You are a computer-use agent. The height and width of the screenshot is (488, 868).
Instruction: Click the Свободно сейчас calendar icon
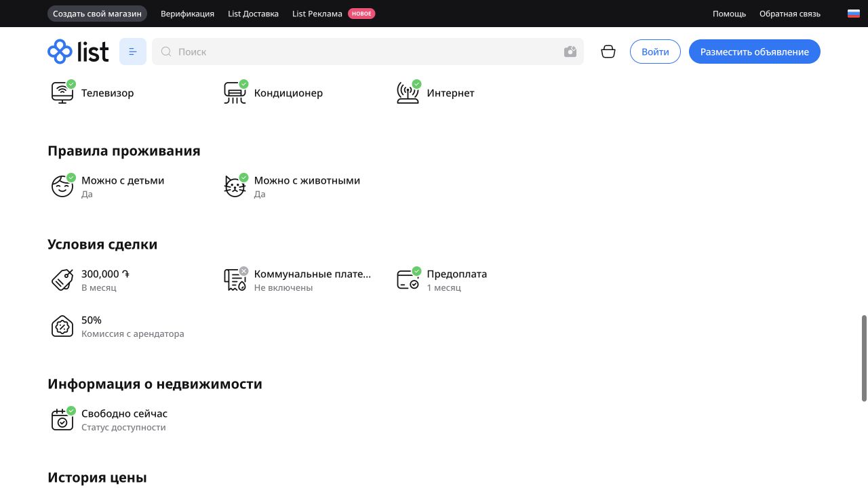(x=62, y=420)
